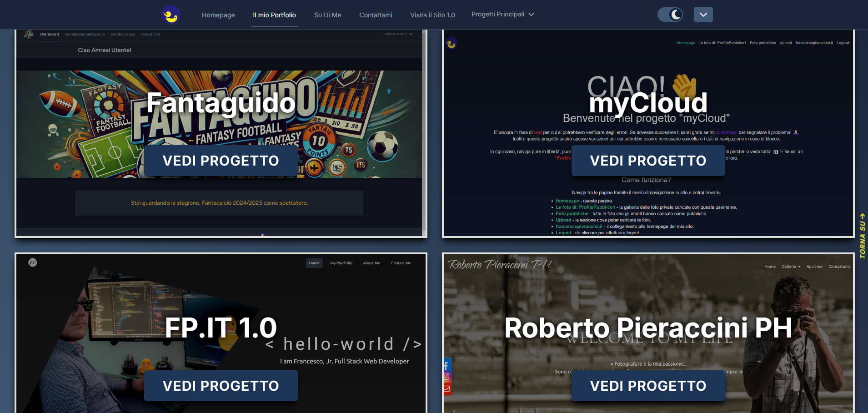Click the Roberto Pieraccini PH script logo
Image resolution: width=868 pixels, height=413 pixels.
499,264
